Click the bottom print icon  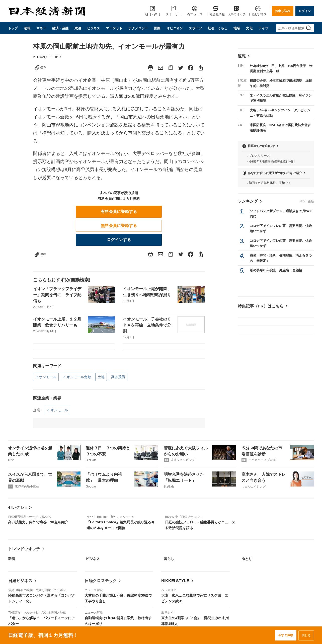[x=150, y=254]
